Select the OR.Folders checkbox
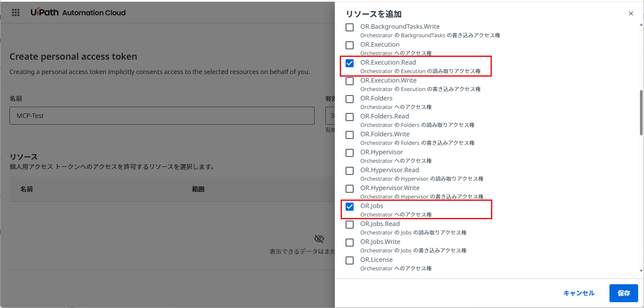 click(350, 99)
